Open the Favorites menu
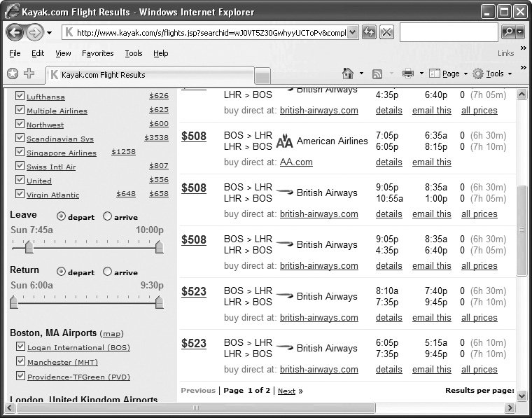Screen dimensions: 532x418 click(x=97, y=53)
